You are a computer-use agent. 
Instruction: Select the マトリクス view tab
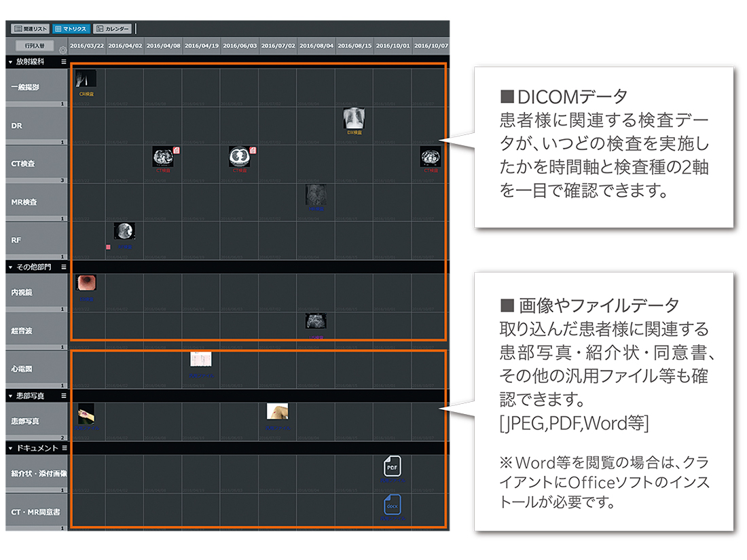(70, 29)
